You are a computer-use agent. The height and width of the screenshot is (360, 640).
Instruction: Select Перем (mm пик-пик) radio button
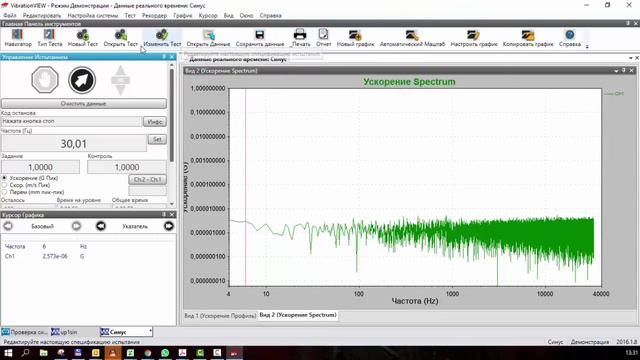pyautogui.click(x=4, y=192)
